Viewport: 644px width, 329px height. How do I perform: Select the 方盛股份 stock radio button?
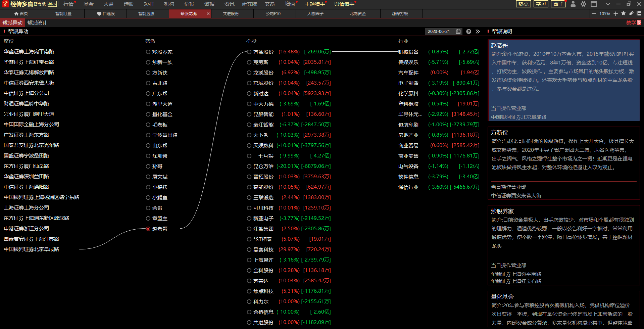coord(249,52)
